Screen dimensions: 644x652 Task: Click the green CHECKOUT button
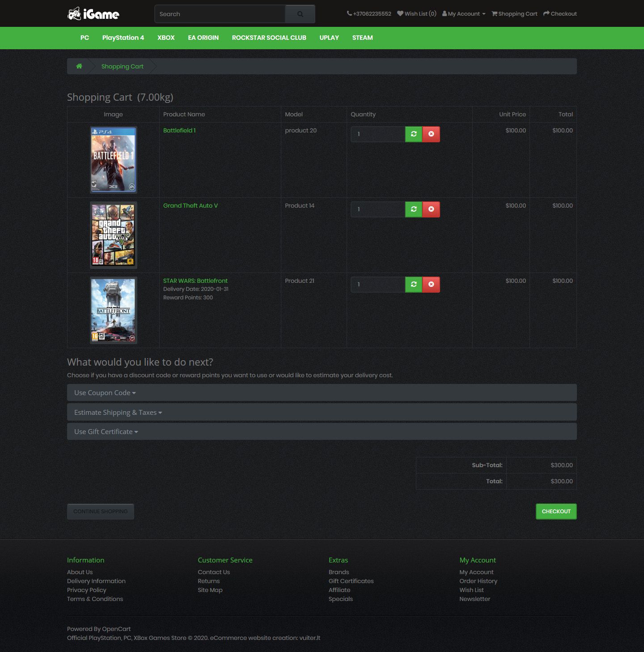point(556,511)
